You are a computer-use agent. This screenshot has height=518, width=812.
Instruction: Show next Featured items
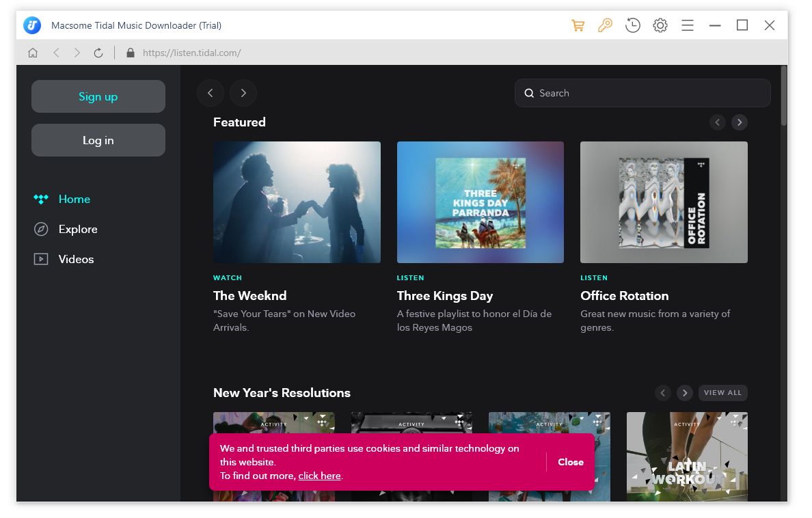pyautogui.click(x=740, y=123)
